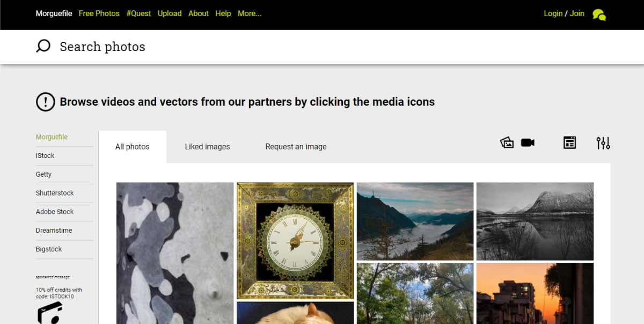Switch to videos with camera icon
This screenshot has height=324, width=644.
528,142
